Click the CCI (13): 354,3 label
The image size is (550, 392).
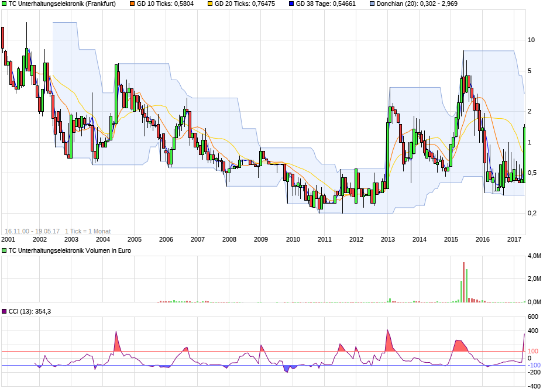click(x=29, y=311)
